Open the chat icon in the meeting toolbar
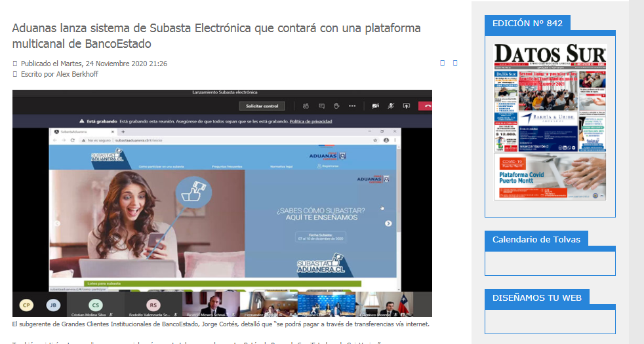This screenshot has height=344, width=644. tap(321, 106)
